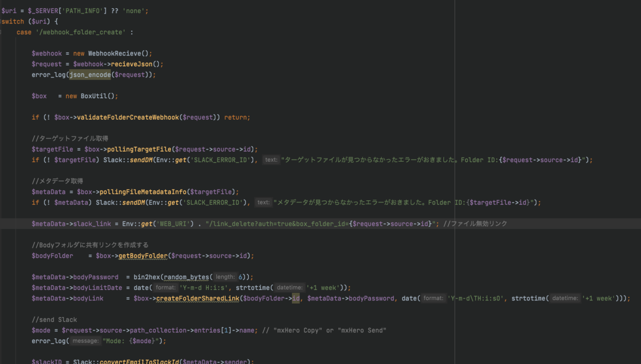The image size is (641, 364).
Task: Click the underlined getBodyFolder method
Action: [x=143, y=256]
